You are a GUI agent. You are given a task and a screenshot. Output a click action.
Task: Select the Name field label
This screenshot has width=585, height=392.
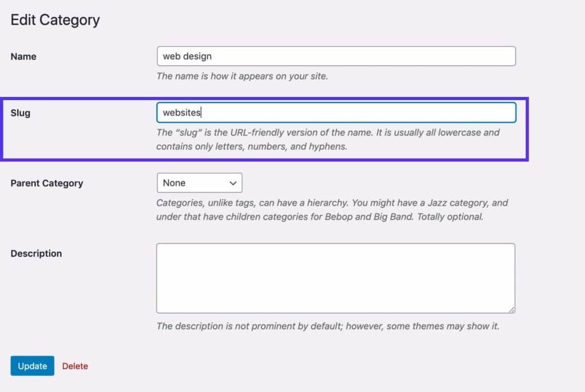[23, 56]
